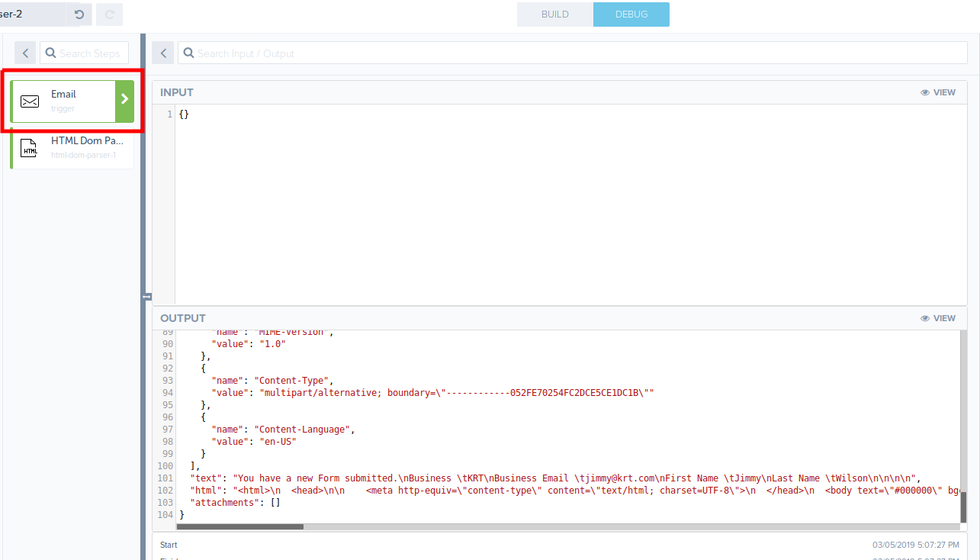Collapse the input/output panel using chevron
The height and width of the screenshot is (560, 980).
pyautogui.click(x=163, y=53)
